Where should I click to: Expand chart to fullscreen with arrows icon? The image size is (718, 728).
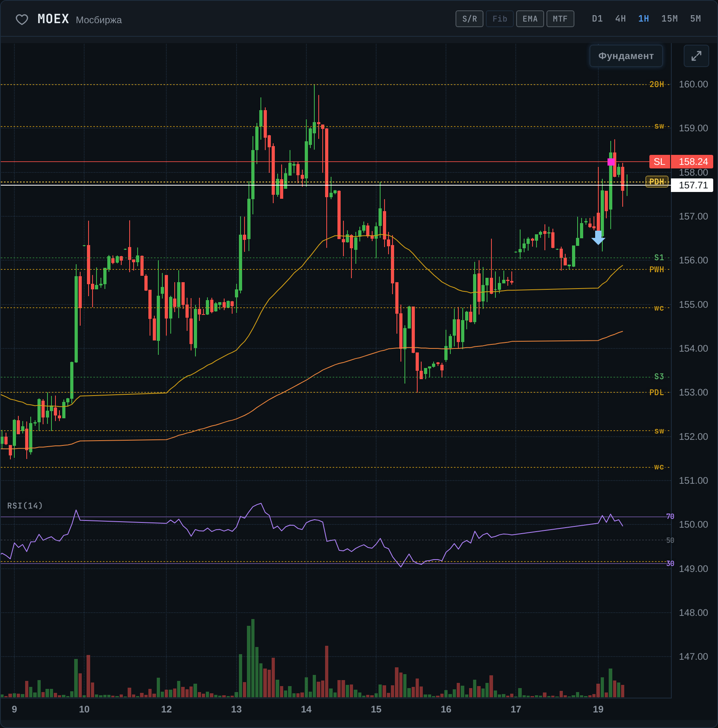click(696, 56)
